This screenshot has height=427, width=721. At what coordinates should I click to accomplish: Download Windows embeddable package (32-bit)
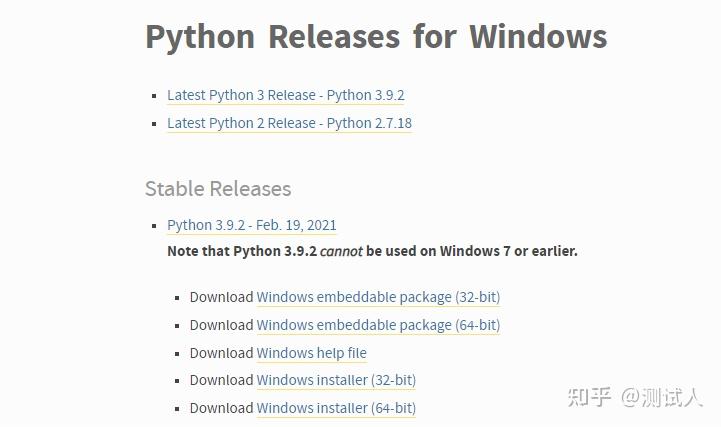(378, 297)
